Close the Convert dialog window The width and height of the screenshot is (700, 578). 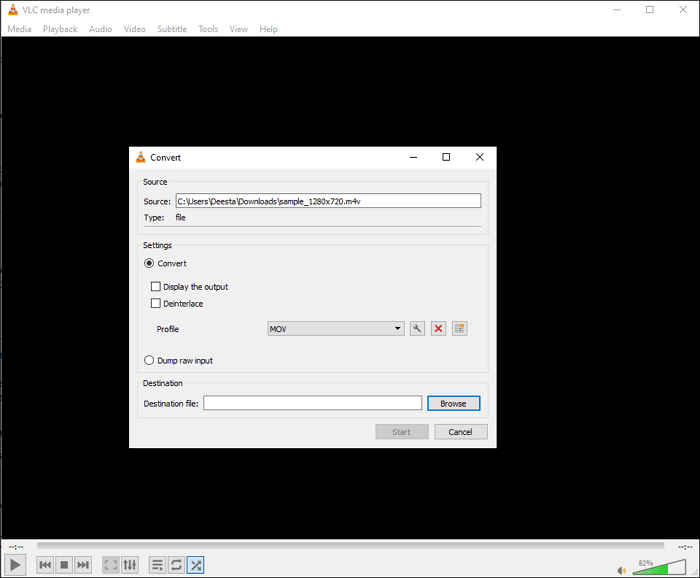480,157
